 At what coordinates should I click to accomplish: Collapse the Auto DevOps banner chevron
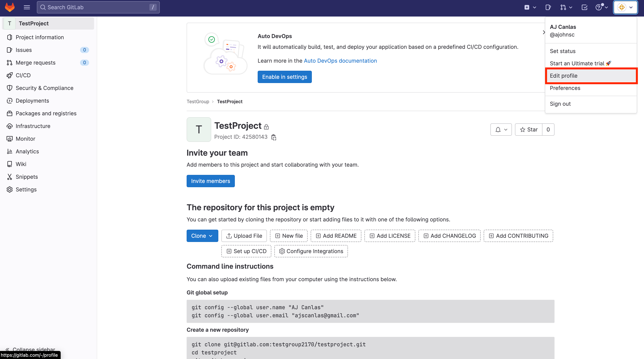(x=544, y=32)
